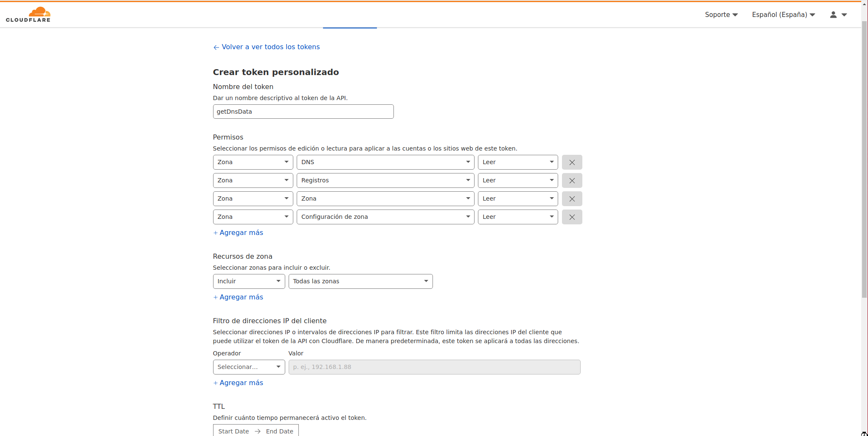Expand the Todas las zonas dropdown
The height and width of the screenshot is (436, 868).
click(x=360, y=282)
